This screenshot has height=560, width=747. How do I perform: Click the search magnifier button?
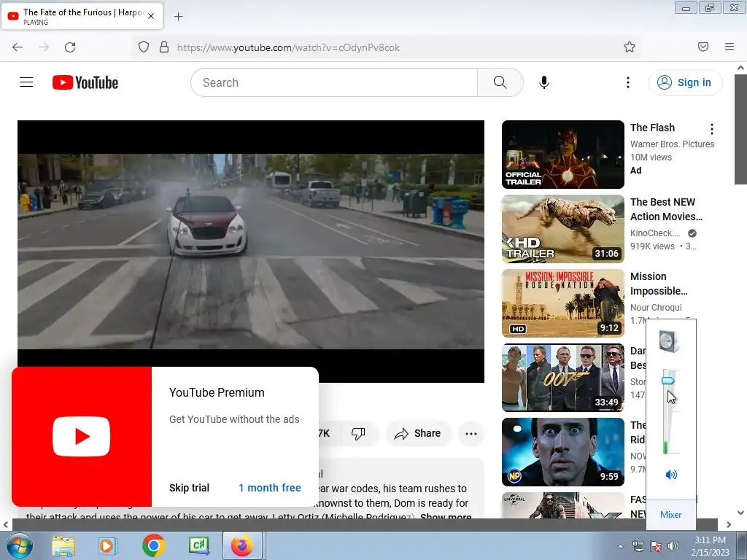pyautogui.click(x=500, y=82)
